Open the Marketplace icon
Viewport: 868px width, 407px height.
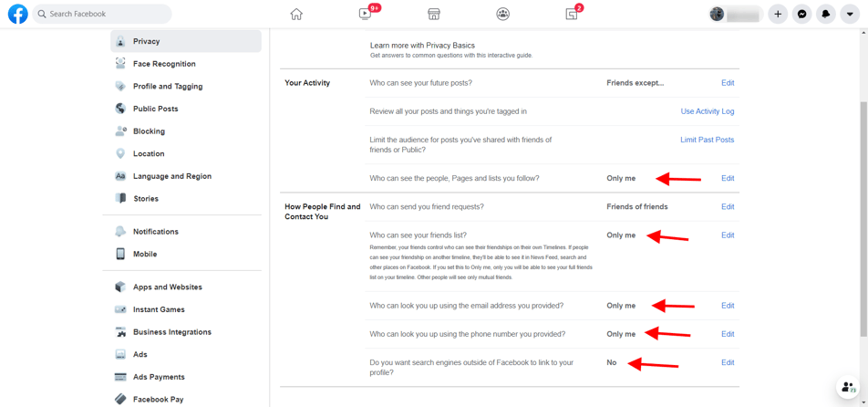(434, 15)
